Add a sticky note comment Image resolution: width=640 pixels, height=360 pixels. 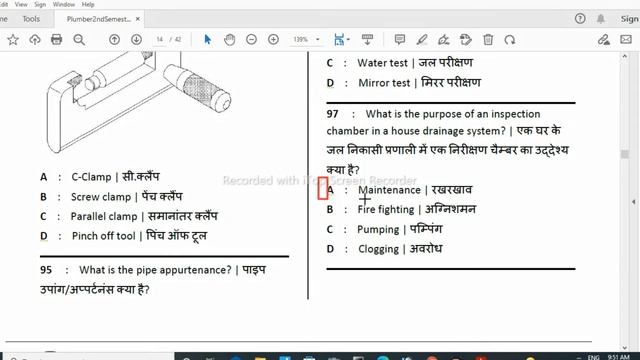pyautogui.click(x=400, y=40)
